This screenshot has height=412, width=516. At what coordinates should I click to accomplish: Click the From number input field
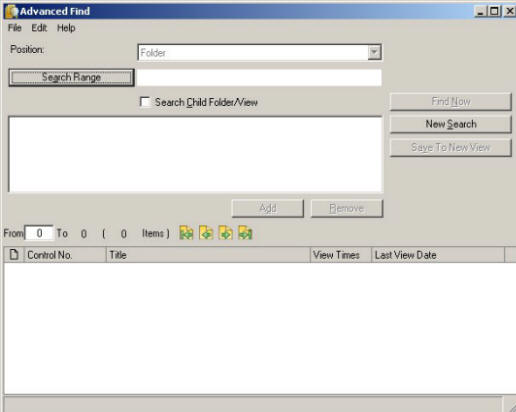tap(39, 233)
